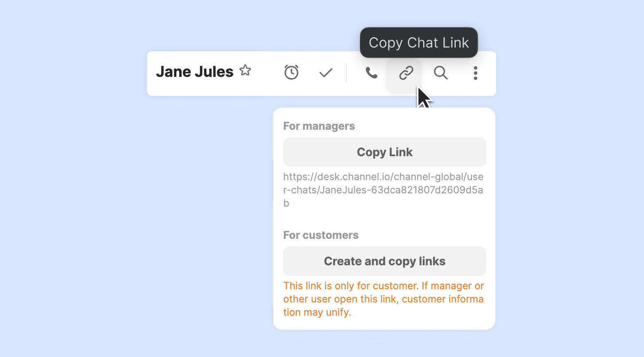
Task: Select the desk.channel.io manager chat URL
Action: coord(384,190)
